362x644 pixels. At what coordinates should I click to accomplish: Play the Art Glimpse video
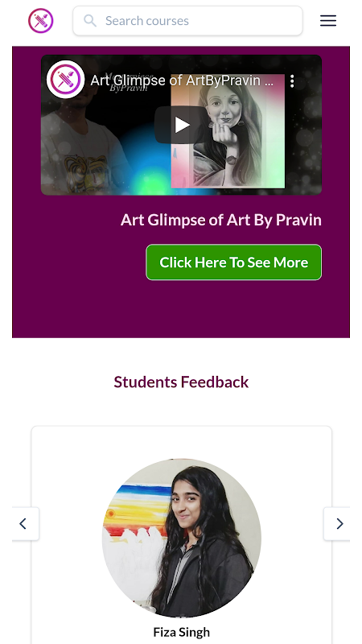181,125
